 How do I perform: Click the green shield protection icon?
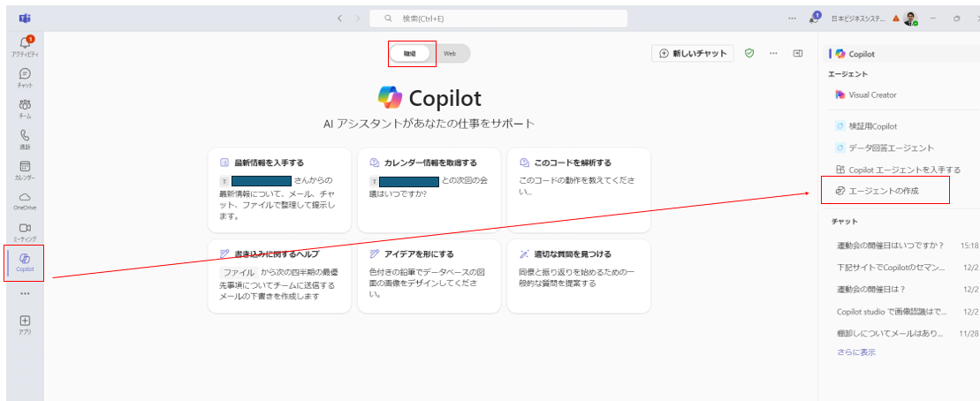(749, 54)
